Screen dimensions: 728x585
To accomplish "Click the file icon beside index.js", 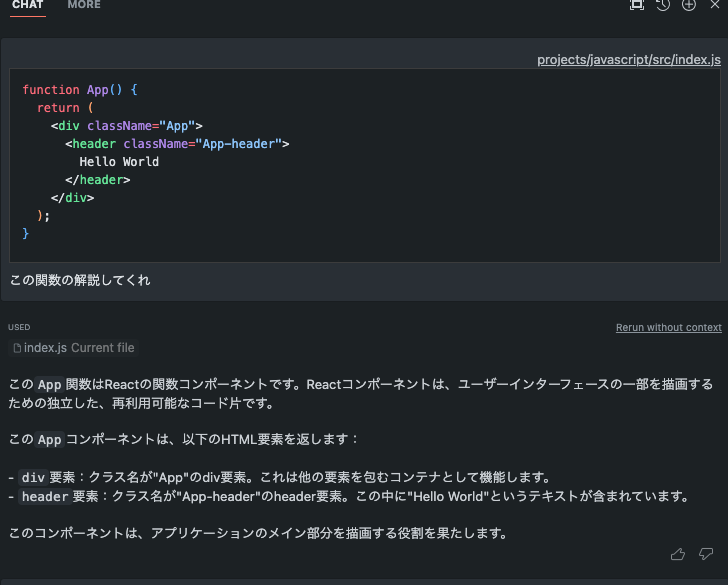I will tap(17, 348).
